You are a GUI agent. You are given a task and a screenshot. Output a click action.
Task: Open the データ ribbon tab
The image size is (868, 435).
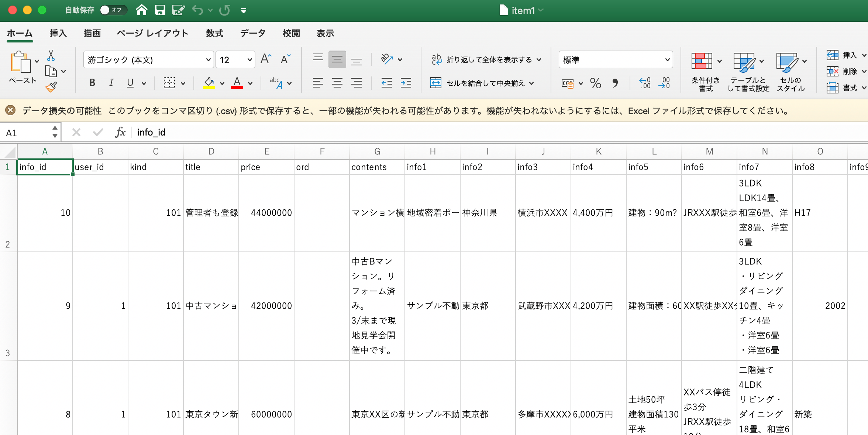253,33
